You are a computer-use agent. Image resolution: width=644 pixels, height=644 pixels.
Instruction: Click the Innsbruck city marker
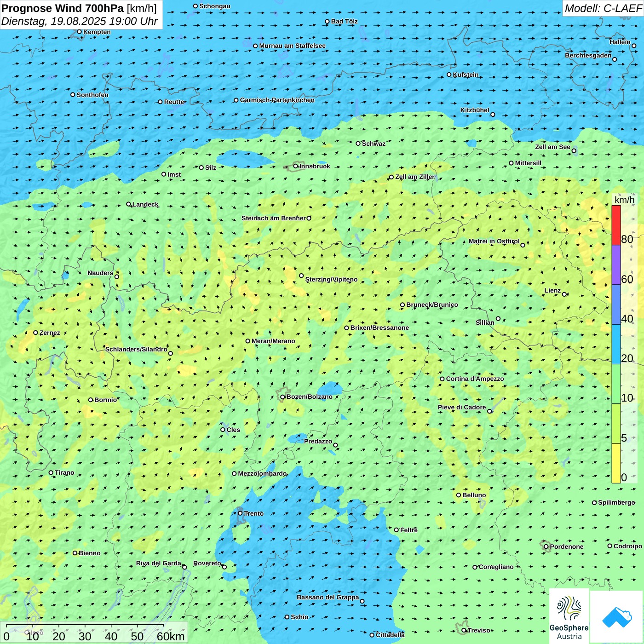pos(296,166)
